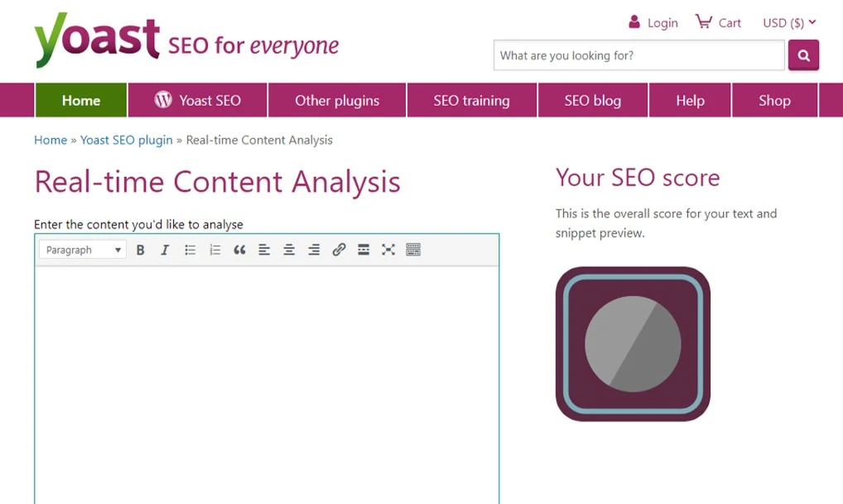Screen dimensions: 843x504
Task: Open the Paragraph style dropdown
Action: tap(81, 249)
